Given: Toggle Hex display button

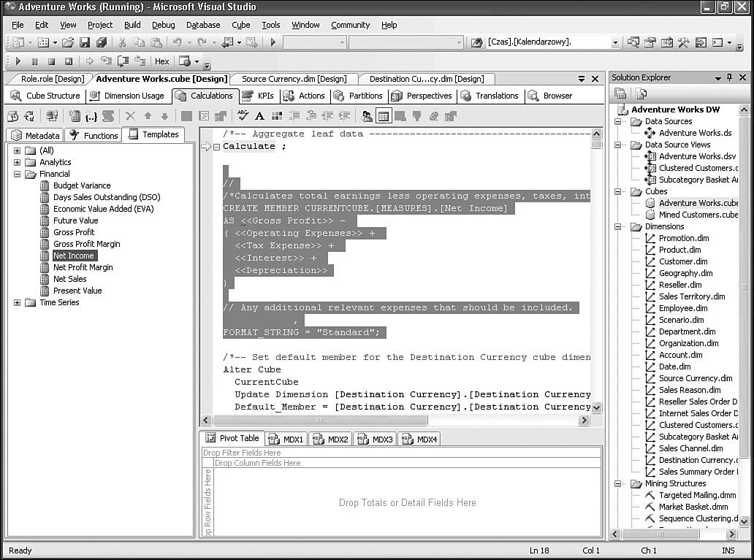Looking at the screenshot, I should [162, 61].
